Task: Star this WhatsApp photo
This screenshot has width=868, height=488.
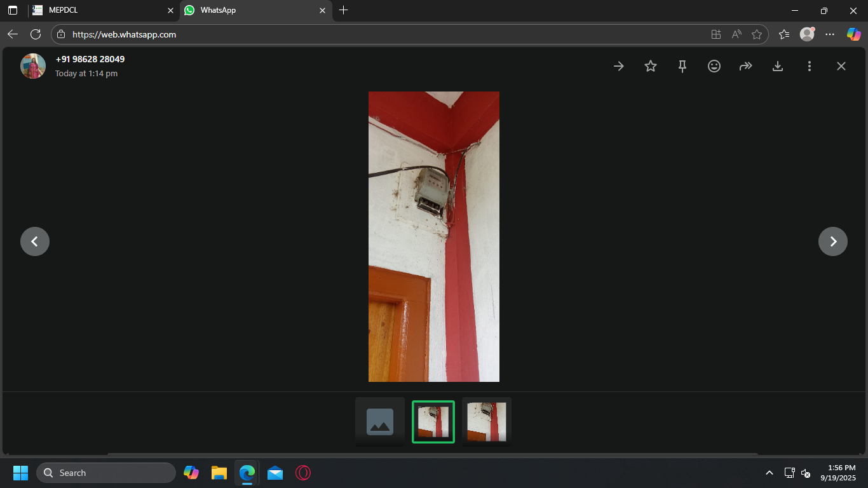Action: coord(651,66)
